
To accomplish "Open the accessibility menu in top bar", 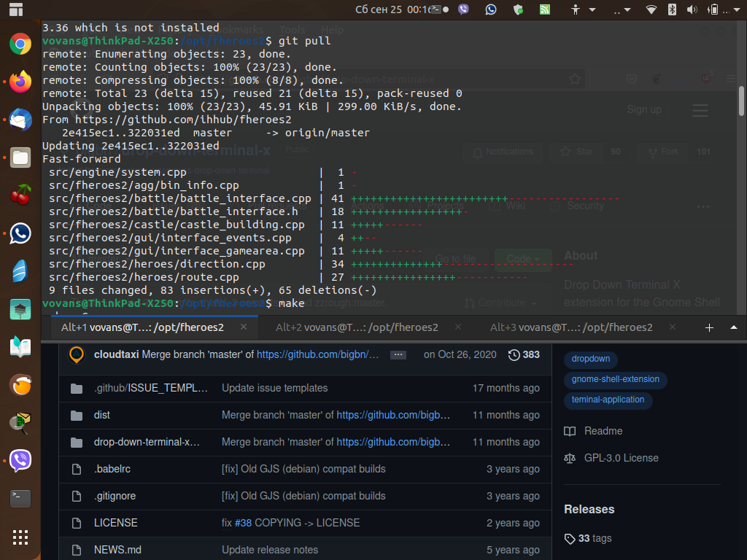I will tap(583, 9).
